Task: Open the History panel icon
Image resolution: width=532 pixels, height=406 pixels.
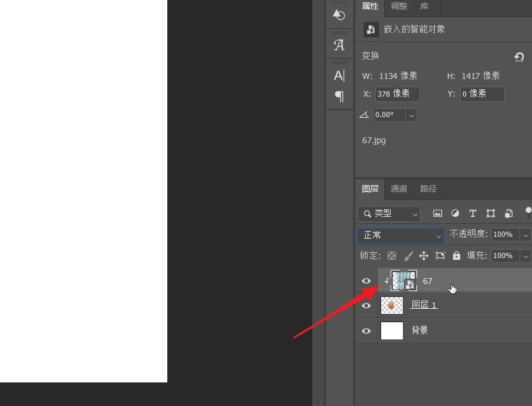Action: point(339,15)
